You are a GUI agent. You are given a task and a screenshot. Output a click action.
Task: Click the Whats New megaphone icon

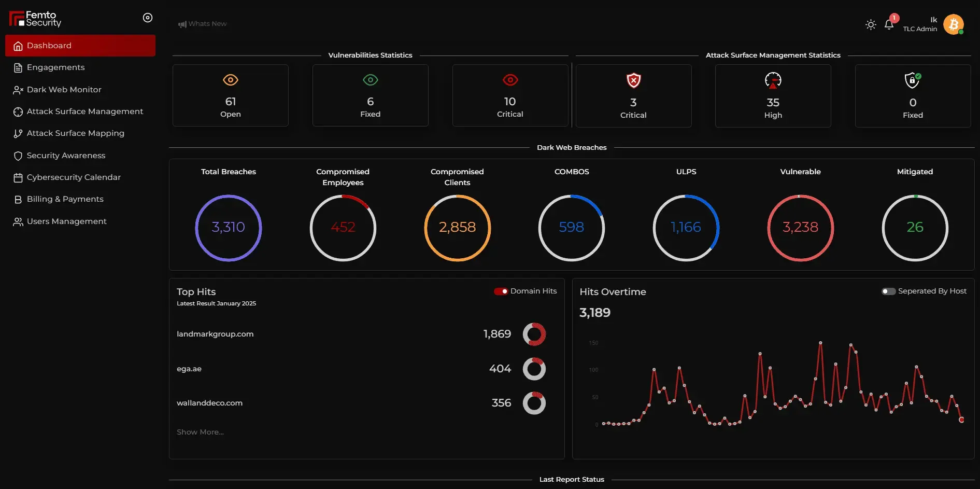click(x=181, y=23)
